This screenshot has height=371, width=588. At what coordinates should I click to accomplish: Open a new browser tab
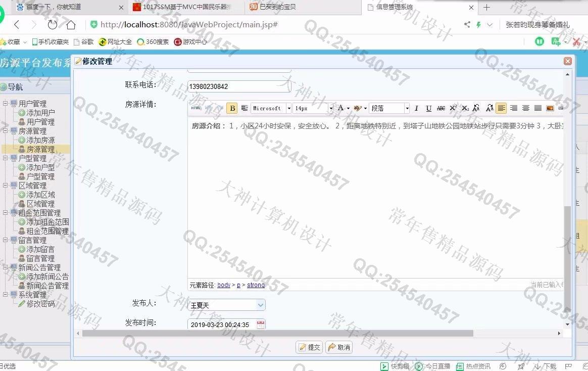click(x=487, y=7)
